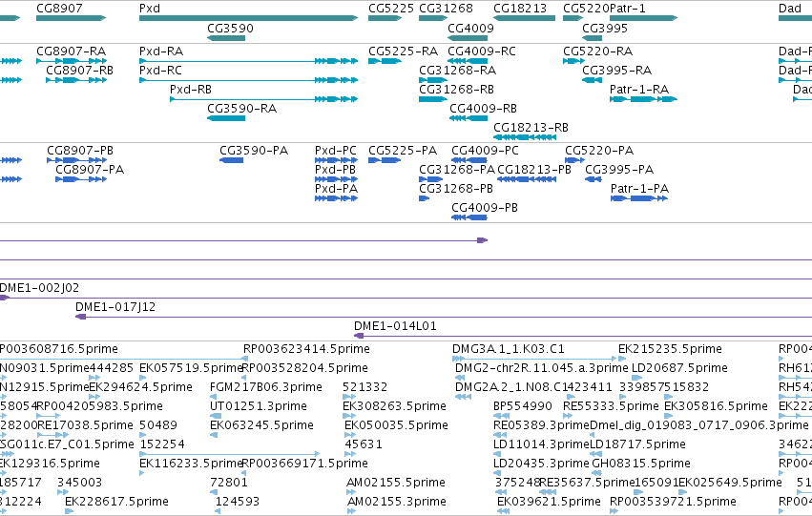Image resolution: width=812 pixels, height=516 pixels.
Task: Select the CG18213 gene bar glyph
Action: point(524,18)
